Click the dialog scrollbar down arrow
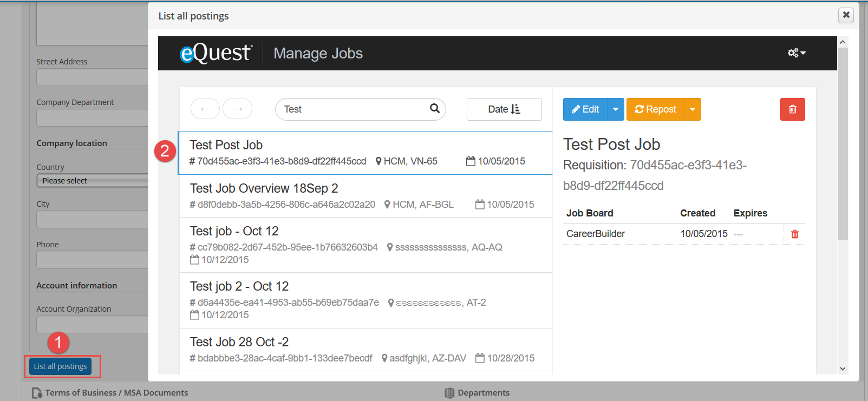 (x=843, y=369)
